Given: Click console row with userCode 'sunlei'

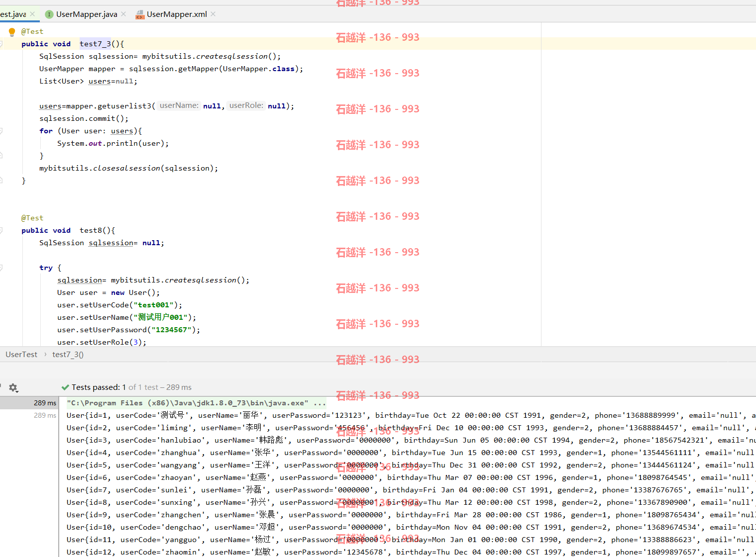Looking at the screenshot, I should (411, 490).
